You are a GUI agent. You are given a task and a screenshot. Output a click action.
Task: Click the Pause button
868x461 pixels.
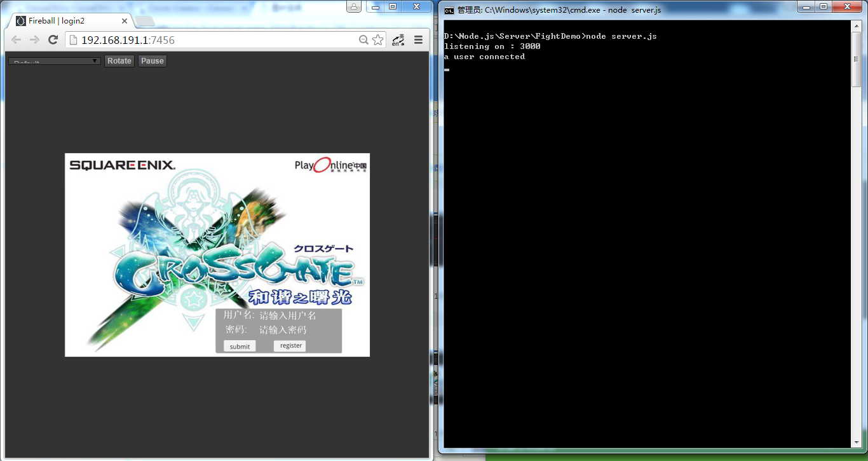(153, 61)
